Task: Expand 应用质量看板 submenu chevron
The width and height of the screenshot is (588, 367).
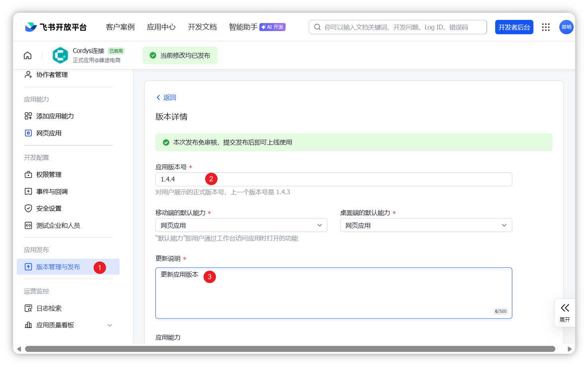Action: (x=110, y=325)
